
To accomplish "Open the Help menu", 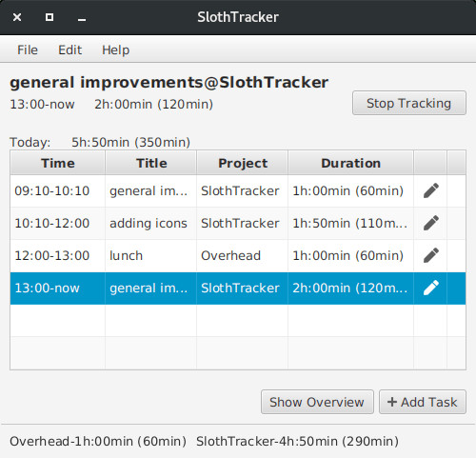I will pos(116,50).
